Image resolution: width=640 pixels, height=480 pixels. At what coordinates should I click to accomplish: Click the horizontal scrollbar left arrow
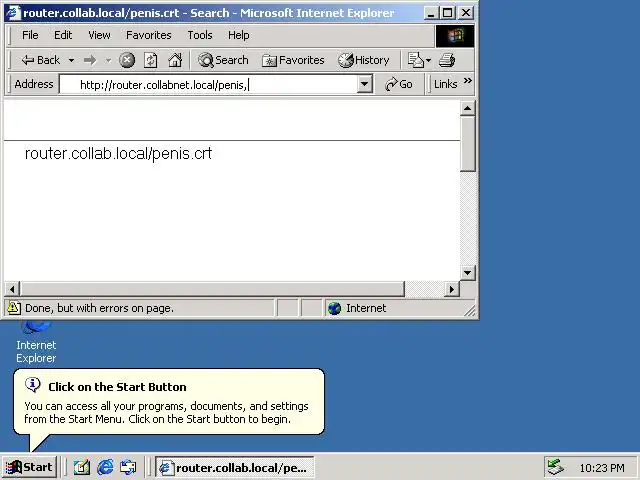pyautogui.click(x=12, y=289)
